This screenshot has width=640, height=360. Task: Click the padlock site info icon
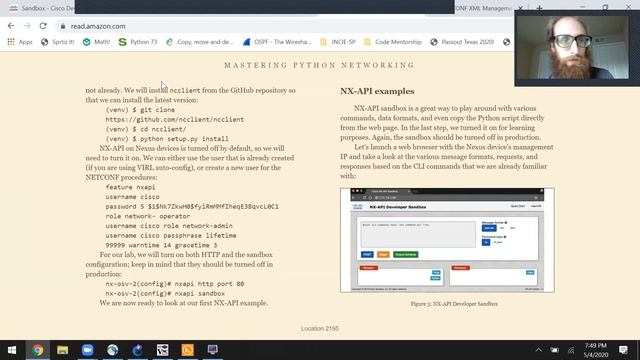(x=62, y=26)
